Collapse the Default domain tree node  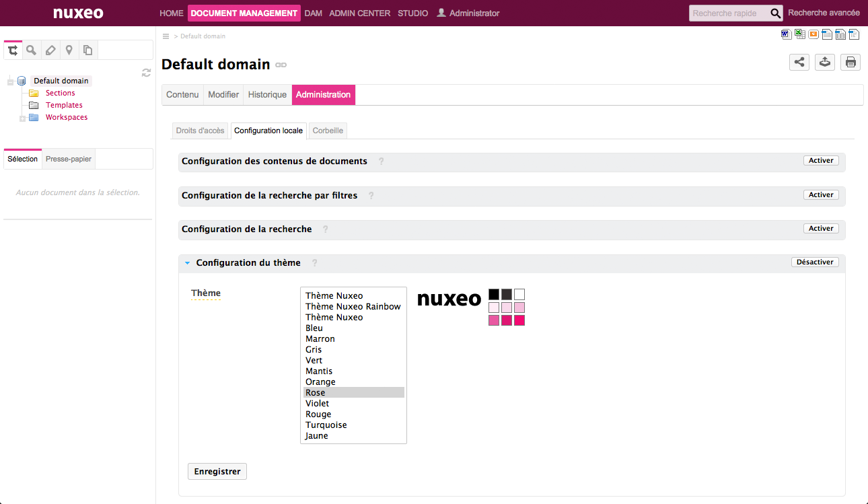coord(10,81)
